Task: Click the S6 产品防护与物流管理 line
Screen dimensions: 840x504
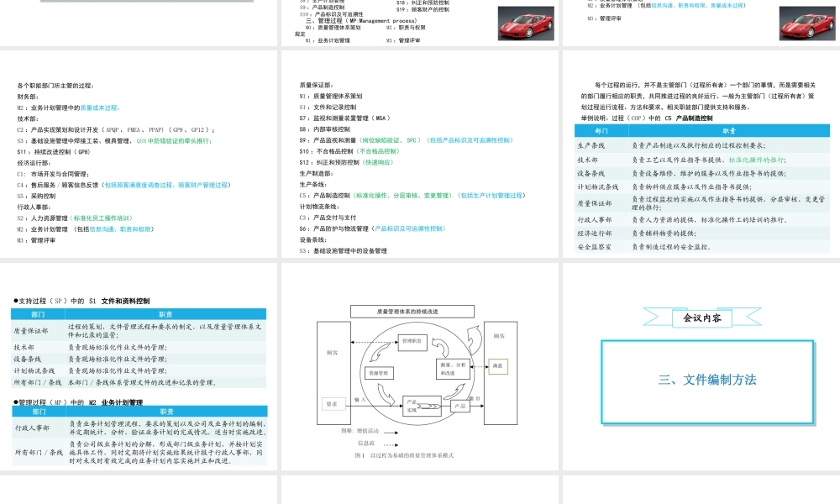Action: point(372,228)
